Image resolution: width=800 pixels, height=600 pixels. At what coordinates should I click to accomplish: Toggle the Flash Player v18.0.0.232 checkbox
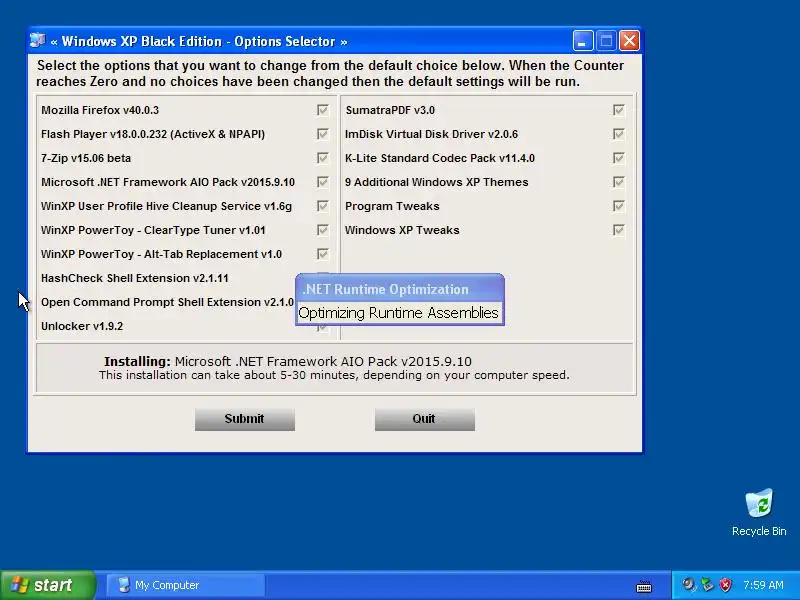pos(322,134)
